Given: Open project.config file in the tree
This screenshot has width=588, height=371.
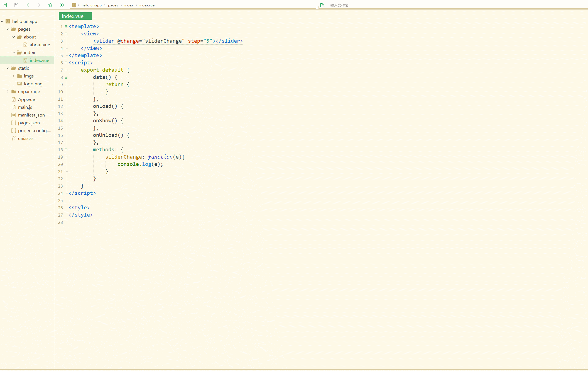Looking at the screenshot, I should [35, 130].
